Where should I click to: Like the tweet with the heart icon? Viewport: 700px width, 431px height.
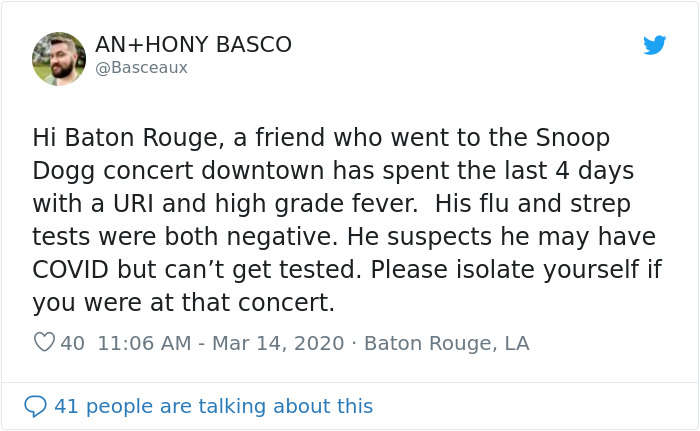pos(44,343)
